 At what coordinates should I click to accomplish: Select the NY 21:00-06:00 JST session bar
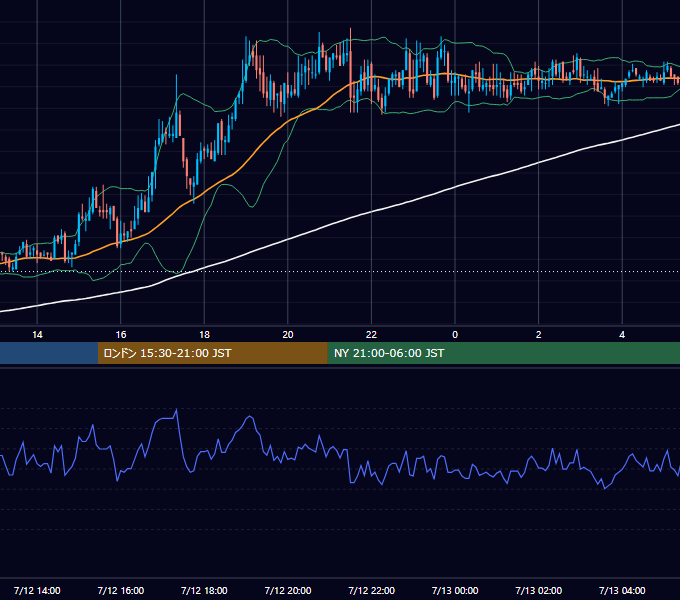pyautogui.click(x=503, y=353)
